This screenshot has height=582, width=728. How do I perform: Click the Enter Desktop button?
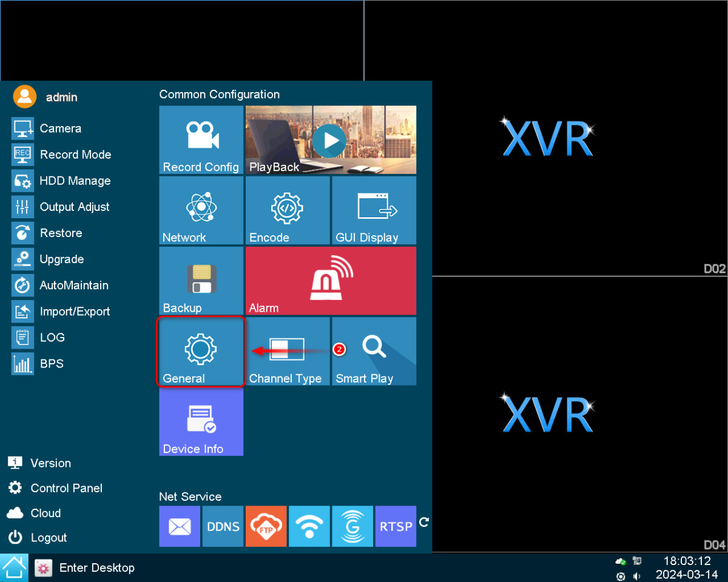pos(96,568)
